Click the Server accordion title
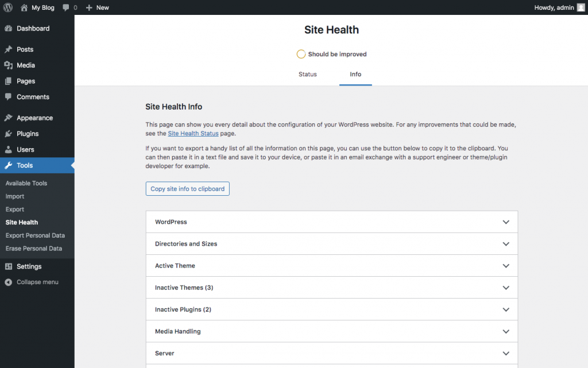588x368 pixels. tap(165, 354)
